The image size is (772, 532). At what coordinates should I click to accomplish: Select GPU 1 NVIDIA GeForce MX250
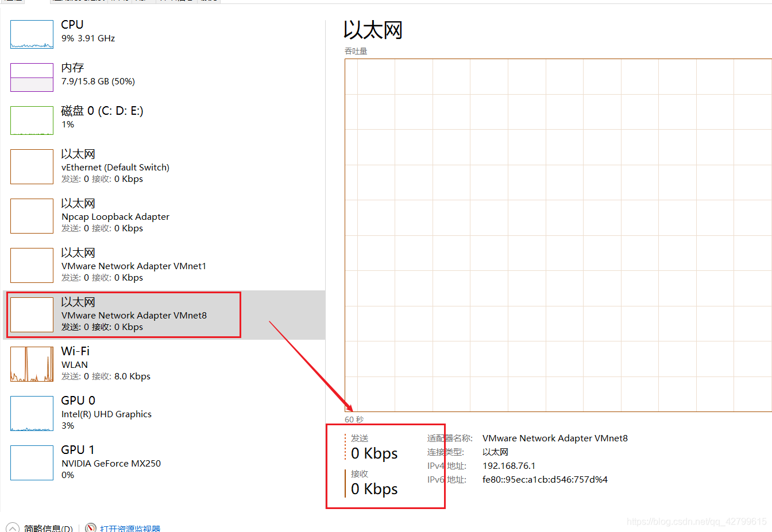pos(164,463)
